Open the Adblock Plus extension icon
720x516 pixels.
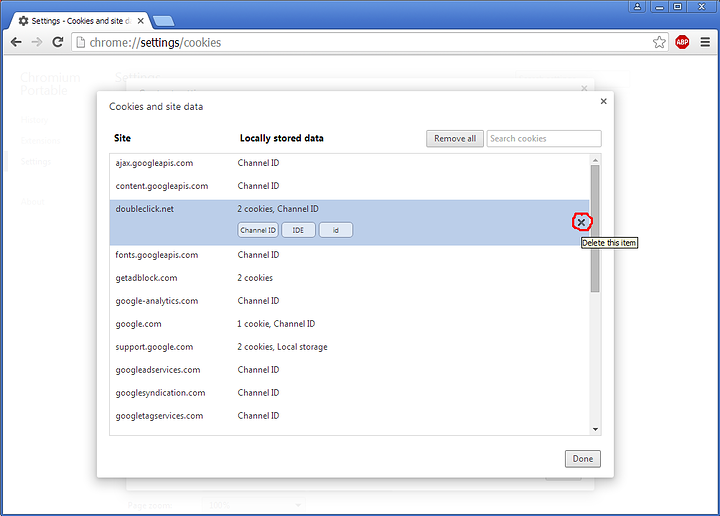point(682,42)
